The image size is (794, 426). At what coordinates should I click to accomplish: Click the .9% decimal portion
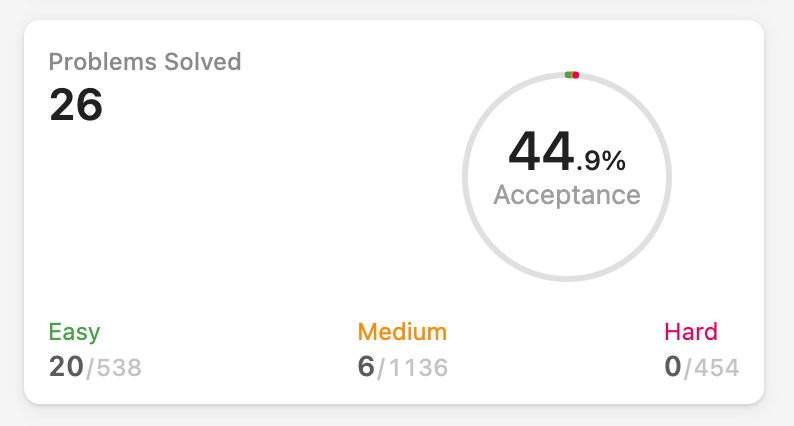601,161
